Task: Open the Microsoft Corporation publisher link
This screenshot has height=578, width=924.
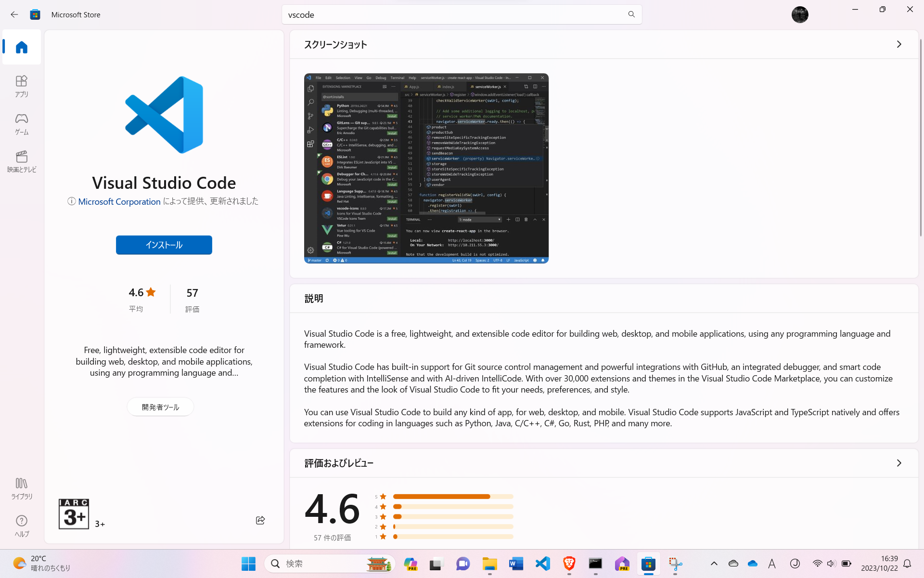Action: 119,201
